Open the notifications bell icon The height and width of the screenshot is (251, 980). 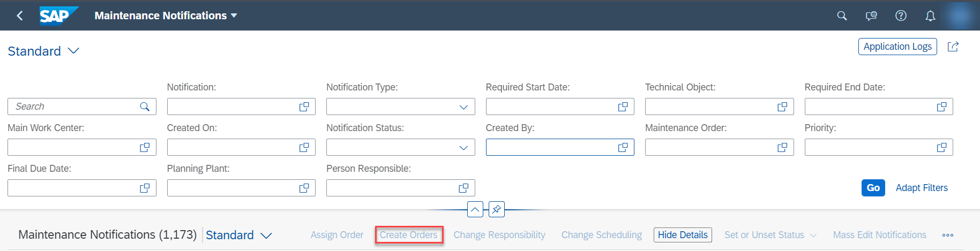930,16
